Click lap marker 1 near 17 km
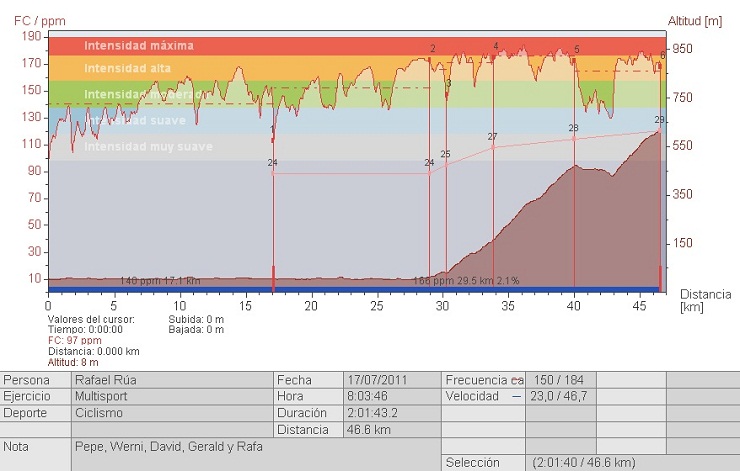Screen dimensions: 740x471 [273, 128]
